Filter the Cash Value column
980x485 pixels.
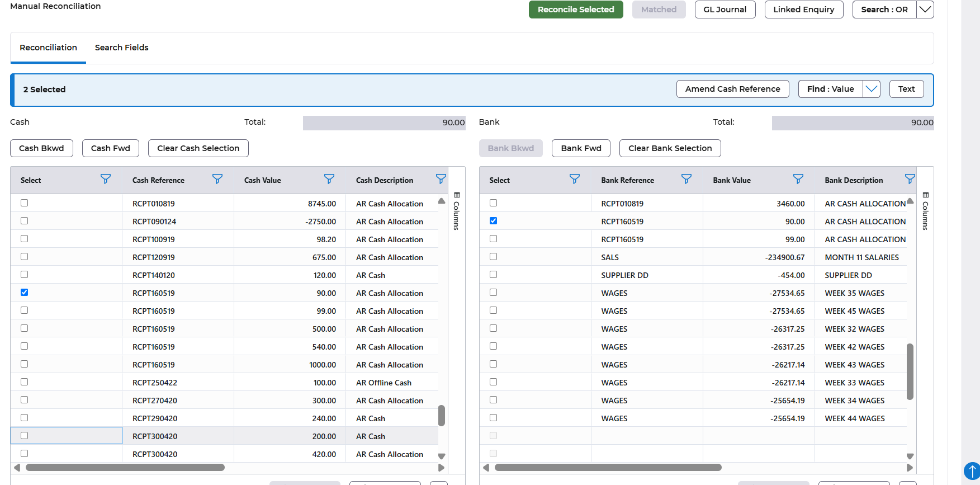329,179
